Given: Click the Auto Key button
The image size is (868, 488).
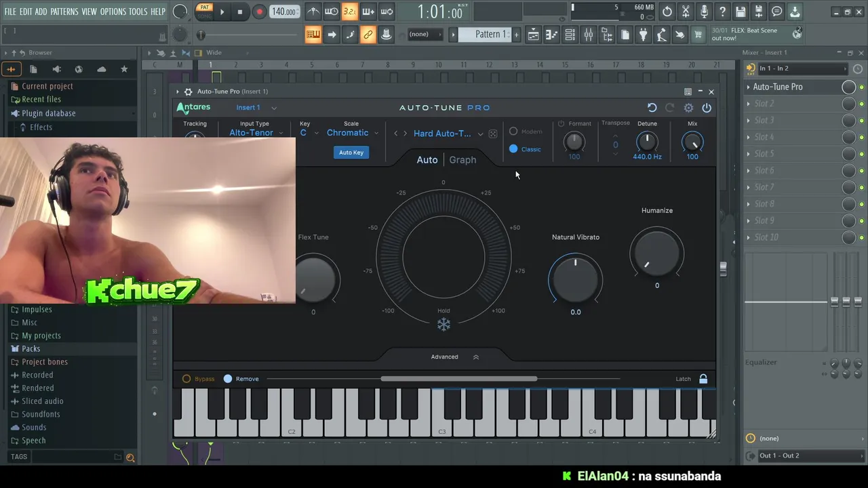Looking at the screenshot, I should (x=351, y=152).
